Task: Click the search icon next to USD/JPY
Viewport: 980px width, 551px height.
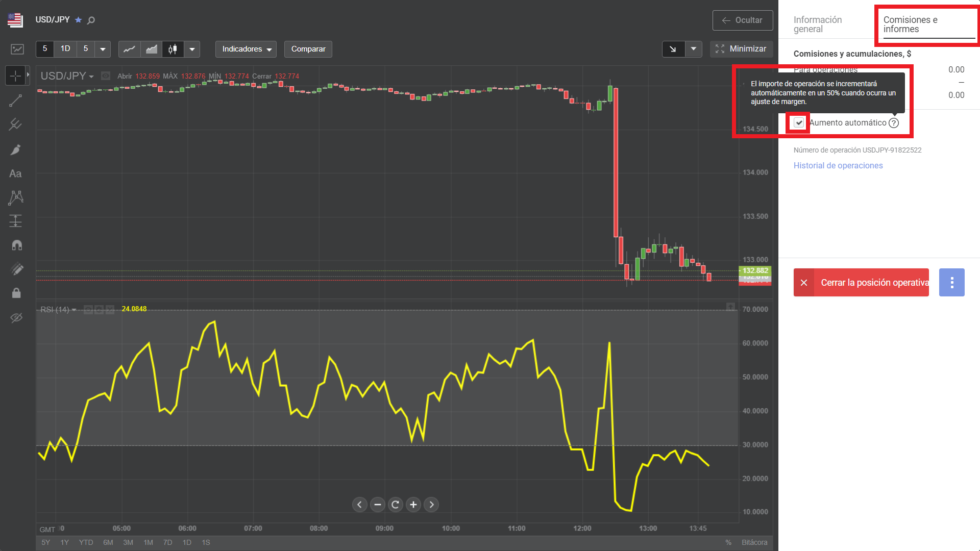Action: pos(91,20)
